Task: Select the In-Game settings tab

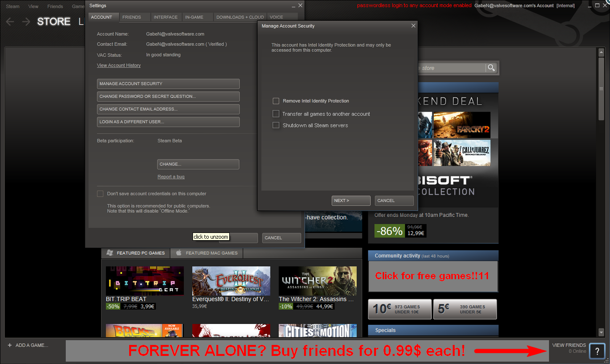Action: coord(194,17)
